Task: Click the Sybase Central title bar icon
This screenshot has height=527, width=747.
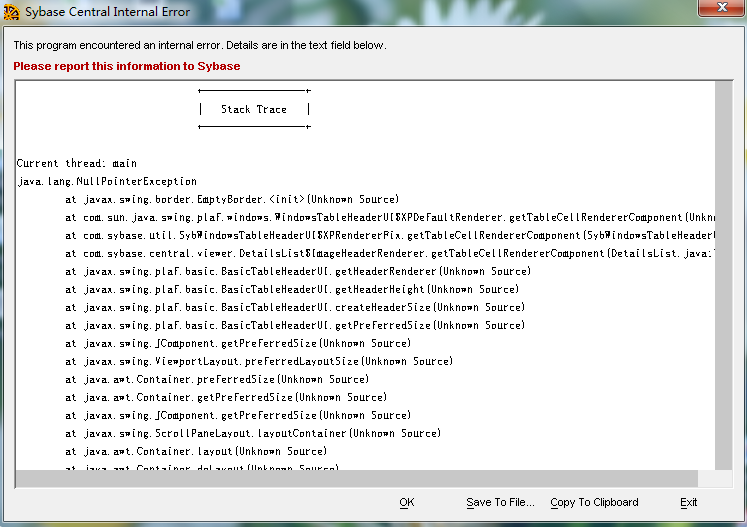Action: (x=11, y=12)
